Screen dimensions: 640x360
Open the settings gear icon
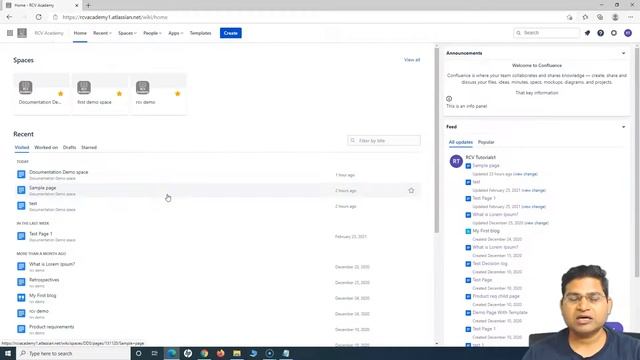click(x=614, y=33)
